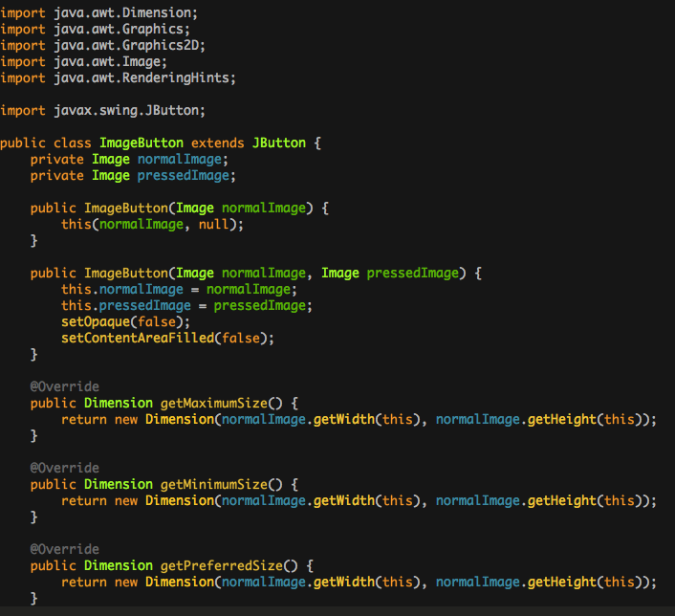Place cursor on Graphics2D import
This screenshot has height=616, width=675.
[102, 46]
